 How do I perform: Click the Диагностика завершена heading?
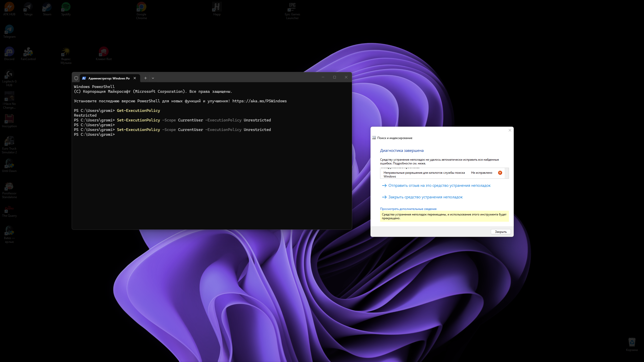pos(402,151)
